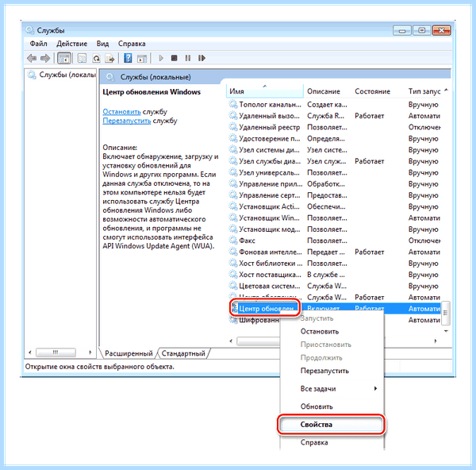Click the Restart service toolbar icon

202,58
